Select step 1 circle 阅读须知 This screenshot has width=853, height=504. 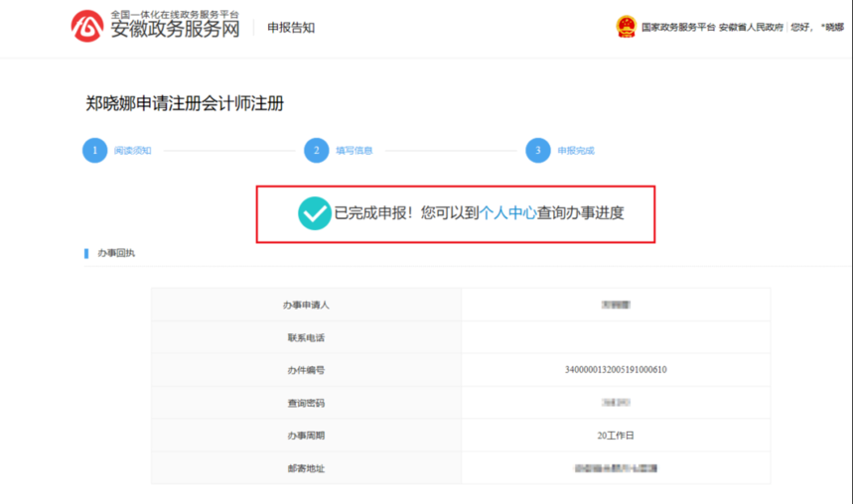pyautogui.click(x=94, y=151)
